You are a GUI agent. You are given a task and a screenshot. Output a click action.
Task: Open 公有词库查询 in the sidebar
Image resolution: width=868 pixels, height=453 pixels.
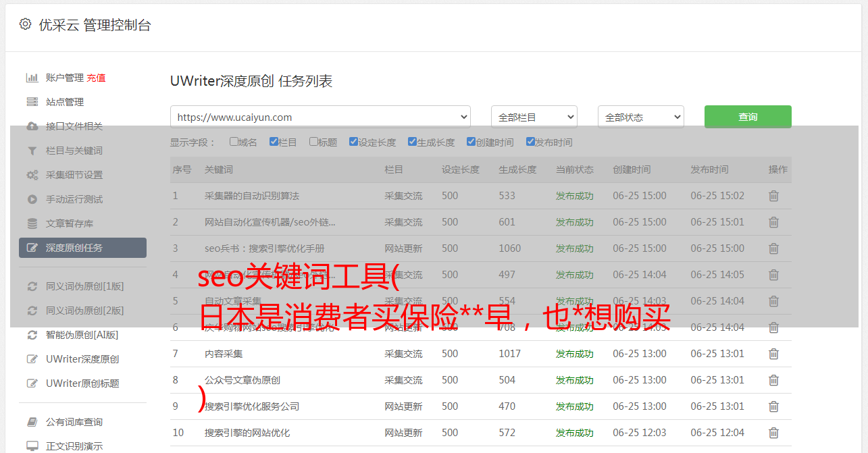[x=74, y=422]
